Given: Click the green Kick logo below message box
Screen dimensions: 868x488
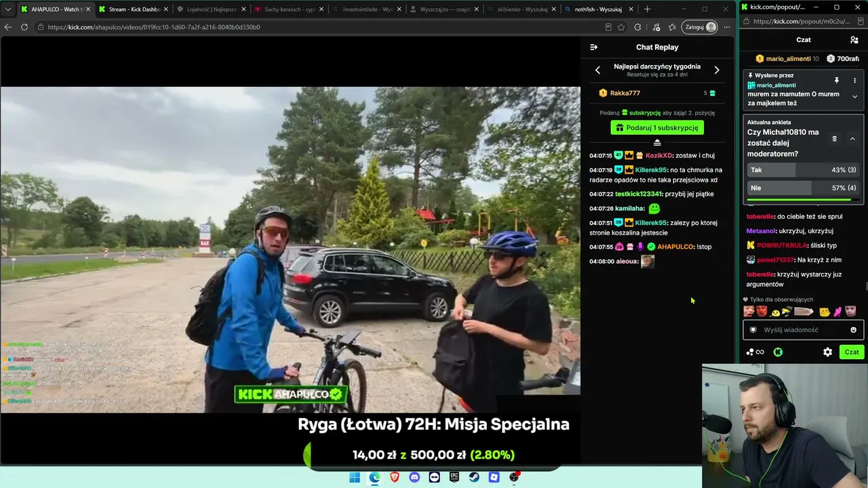Looking at the screenshot, I should click(778, 352).
